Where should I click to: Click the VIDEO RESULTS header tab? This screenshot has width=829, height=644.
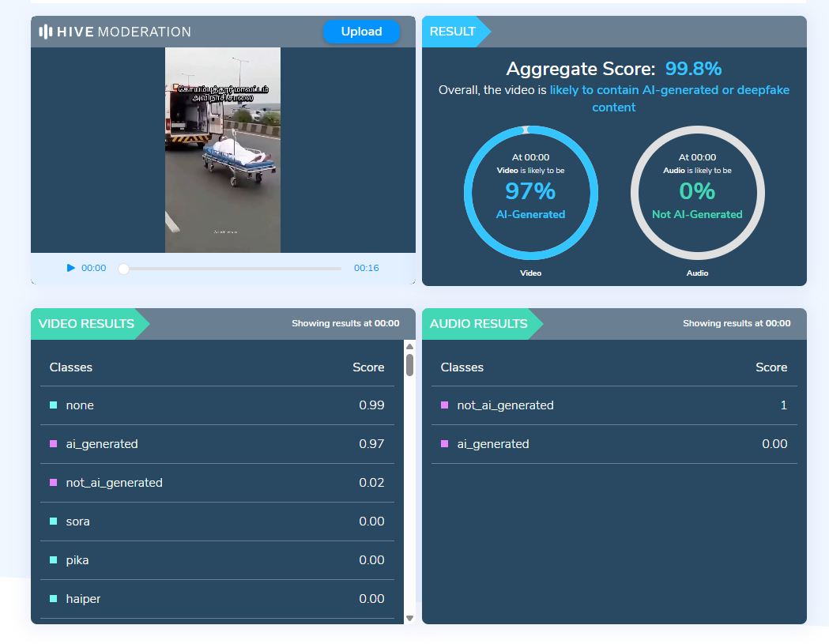pos(86,324)
